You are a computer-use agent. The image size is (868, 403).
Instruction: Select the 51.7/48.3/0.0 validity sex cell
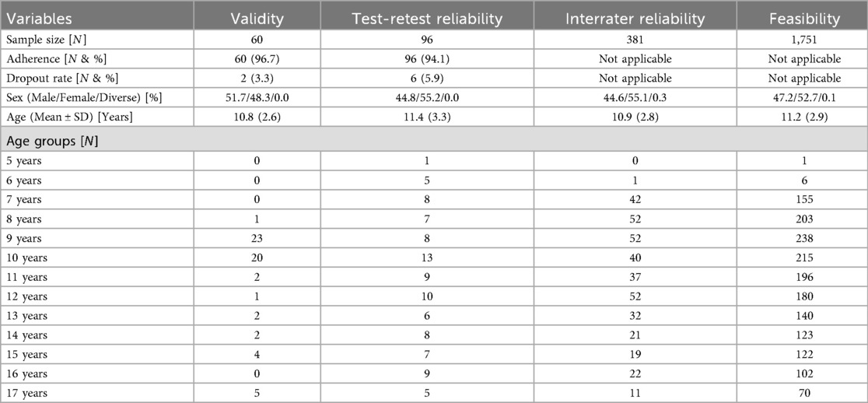pyautogui.click(x=257, y=97)
